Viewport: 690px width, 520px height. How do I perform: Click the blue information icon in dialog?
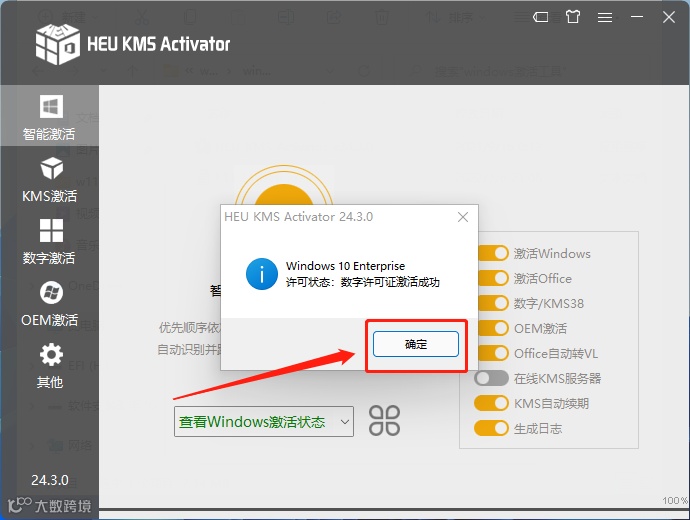click(x=261, y=274)
